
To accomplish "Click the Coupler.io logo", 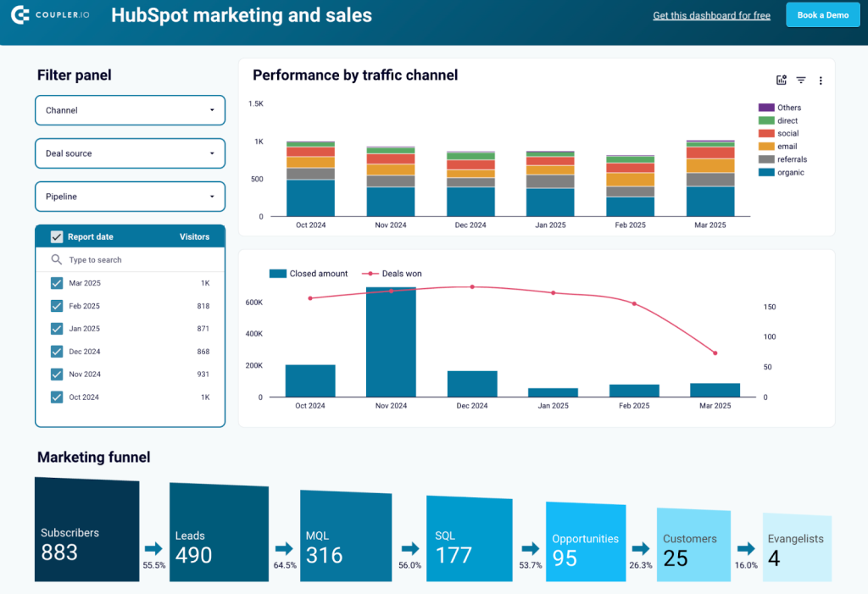I will [x=50, y=15].
